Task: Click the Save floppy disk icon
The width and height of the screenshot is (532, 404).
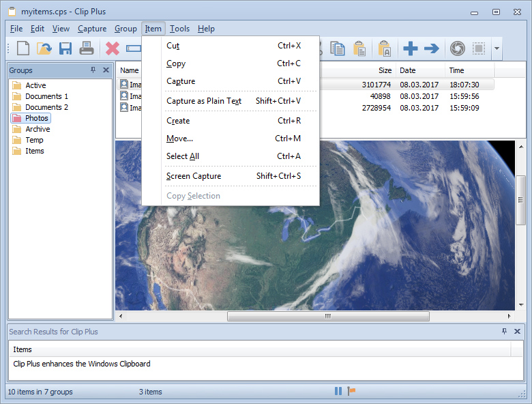Action: (65, 48)
